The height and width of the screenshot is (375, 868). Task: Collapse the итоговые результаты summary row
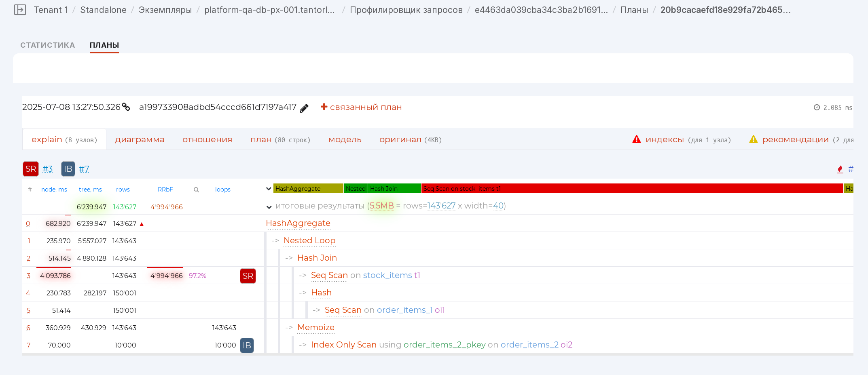pos(269,207)
